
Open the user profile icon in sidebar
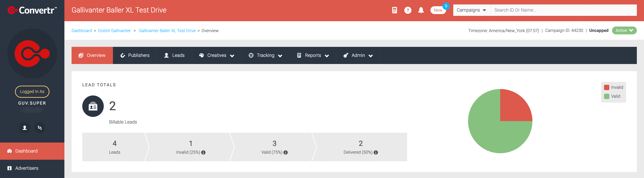[x=25, y=128]
